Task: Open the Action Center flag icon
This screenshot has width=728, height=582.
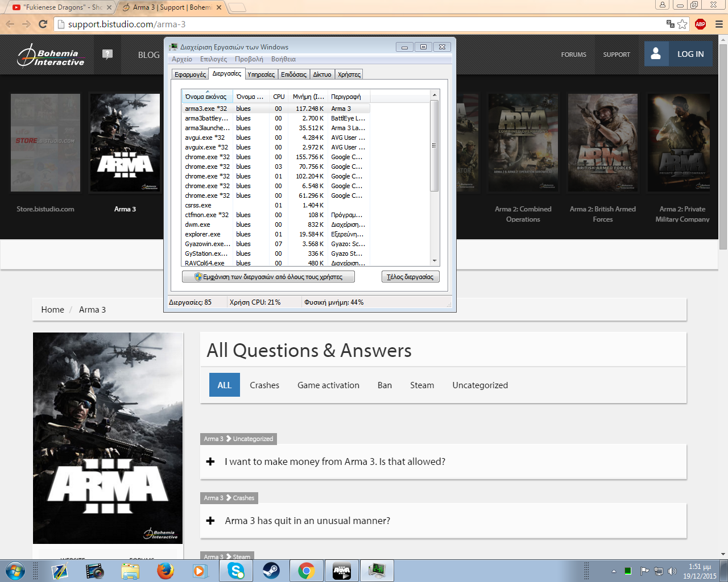Action: point(644,571)
